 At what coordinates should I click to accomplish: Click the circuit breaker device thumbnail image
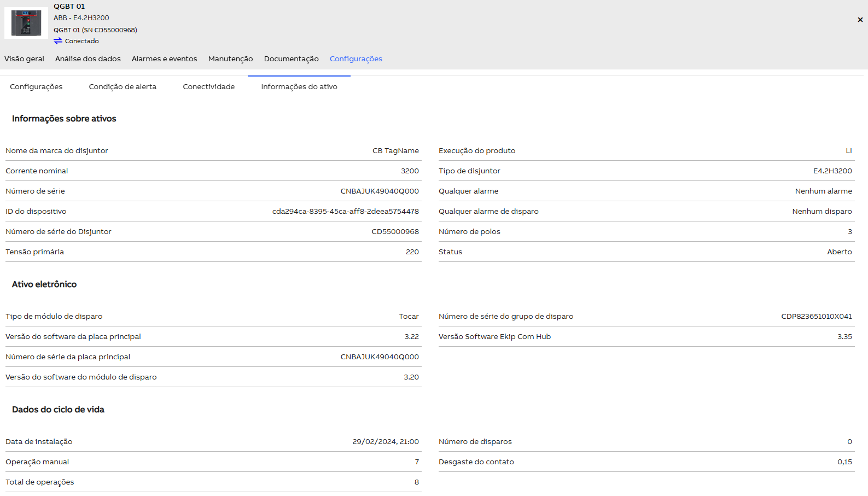[x=26, y=23]
